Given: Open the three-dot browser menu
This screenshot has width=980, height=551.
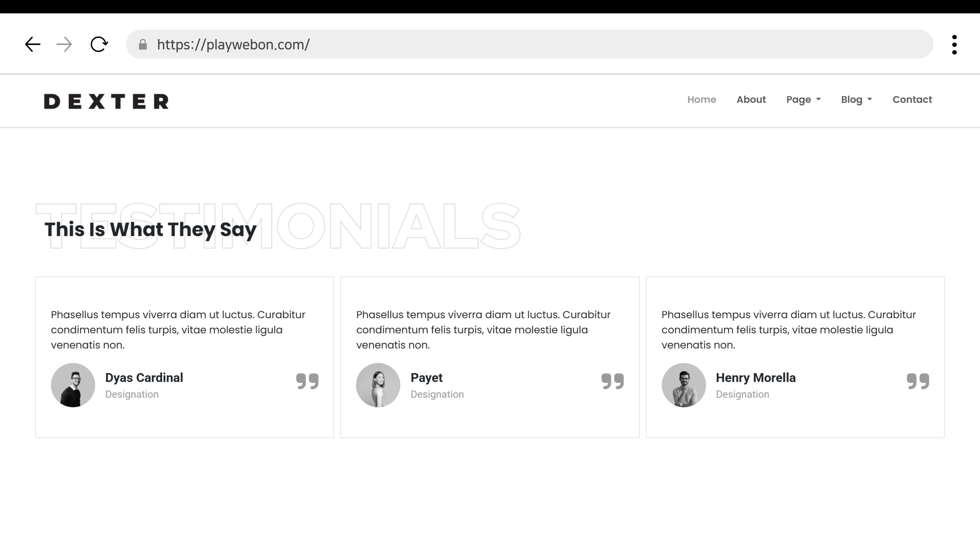Looking at the screenshot, I should [x=954, y=45].
